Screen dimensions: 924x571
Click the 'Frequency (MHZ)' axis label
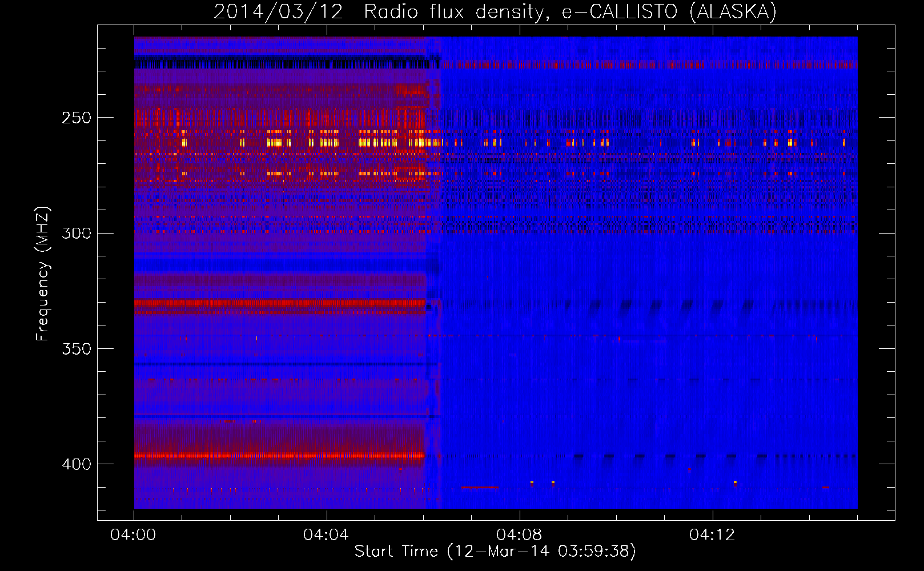(43, 274)
